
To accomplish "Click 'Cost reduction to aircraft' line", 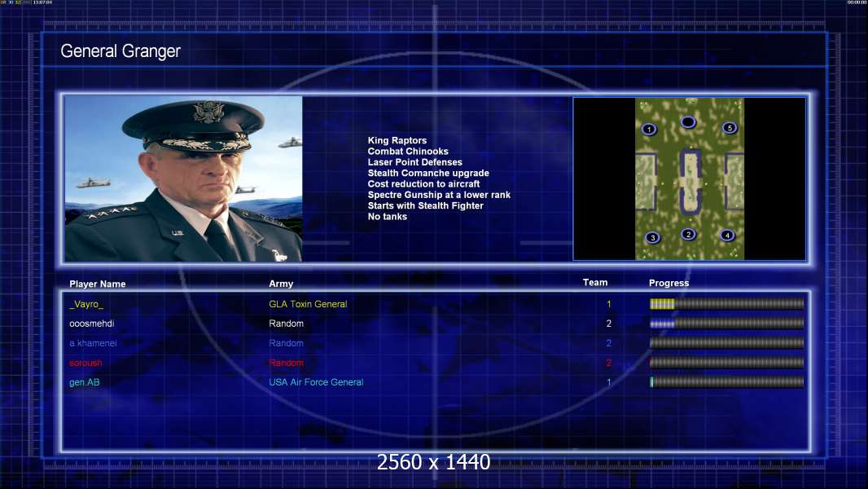I will tap(424, 184).
